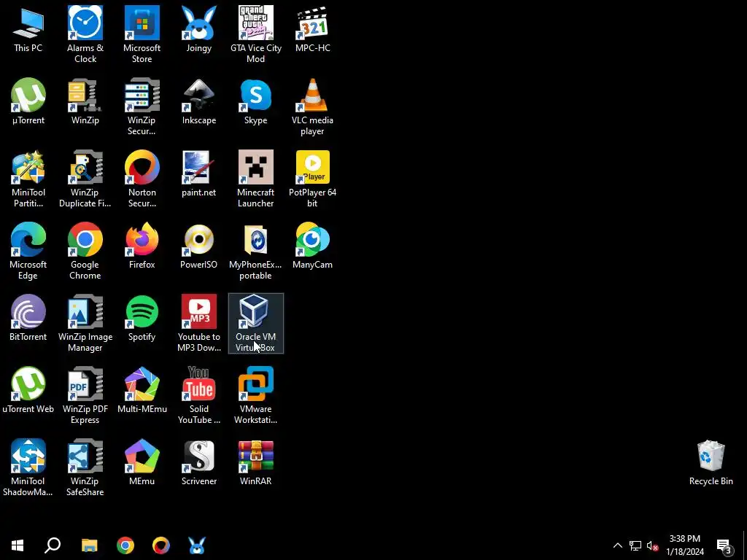Select the WinZip Duplicate Fi... desktop shortcut
The height and width of the screenshot is (560, 747).
tap(85, 179)
